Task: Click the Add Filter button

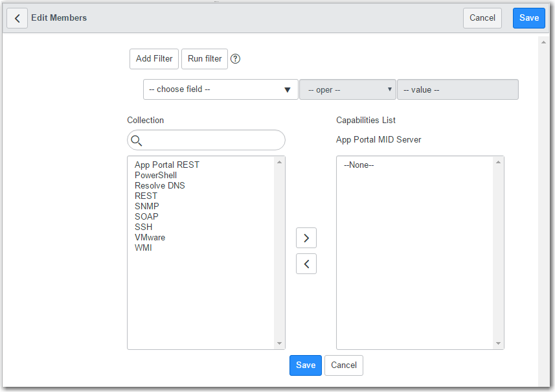Action: pyautogui.click(x=154, y=59)
